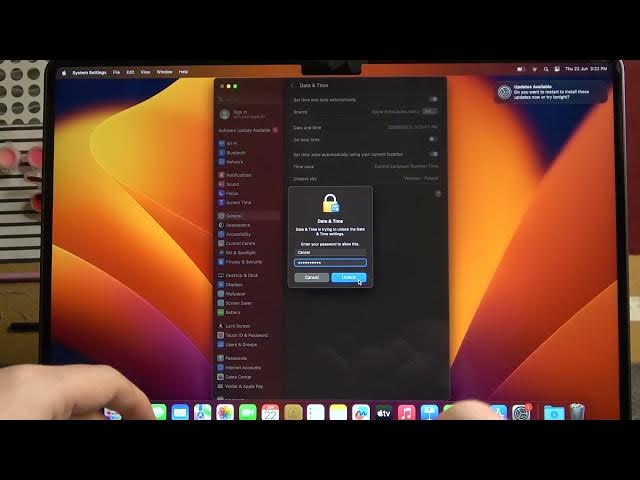Click Set button next to time source
Viewport: 640px width, 480px height.
(430, 111)
